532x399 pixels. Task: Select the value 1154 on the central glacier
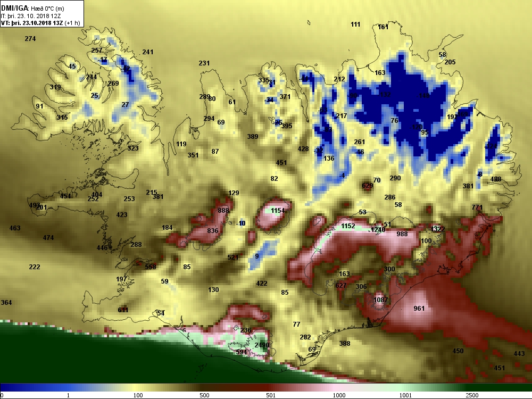pos(278,211)
